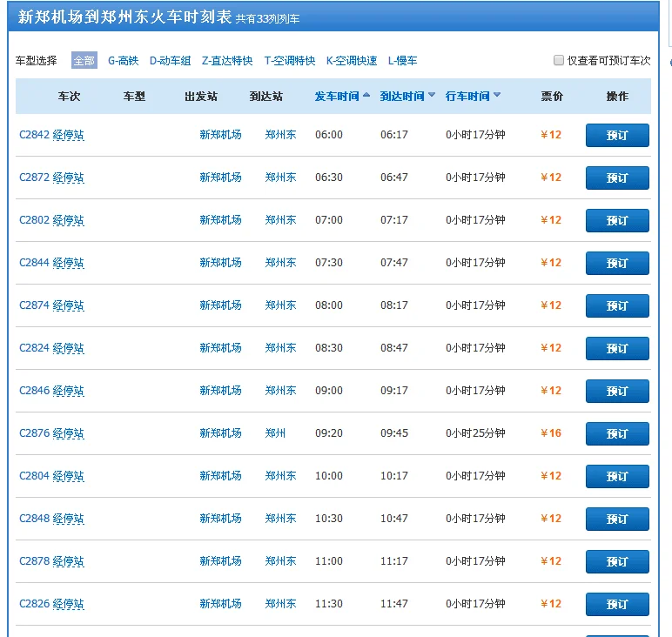Open train number C2826 link

tap(34, 604)
